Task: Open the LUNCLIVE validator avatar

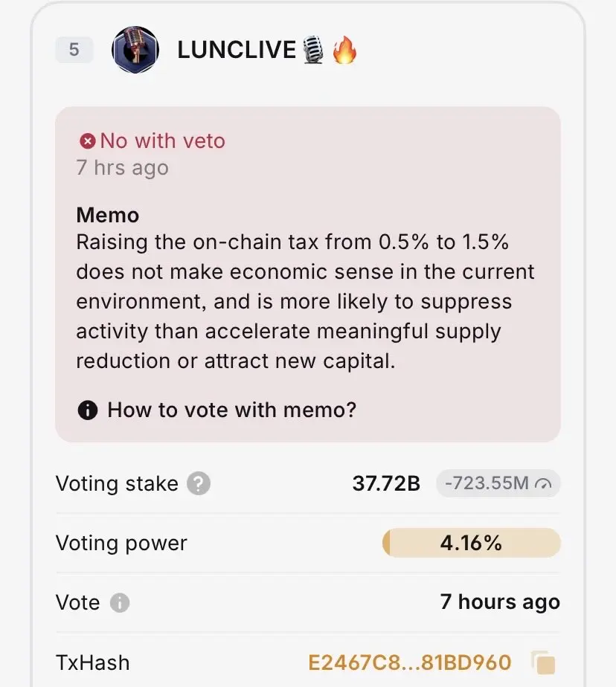Action: (x=135, y=50)
